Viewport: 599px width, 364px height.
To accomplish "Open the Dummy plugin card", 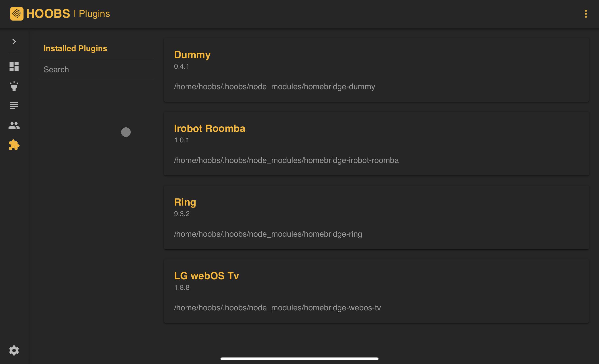I will pos(192,55).
